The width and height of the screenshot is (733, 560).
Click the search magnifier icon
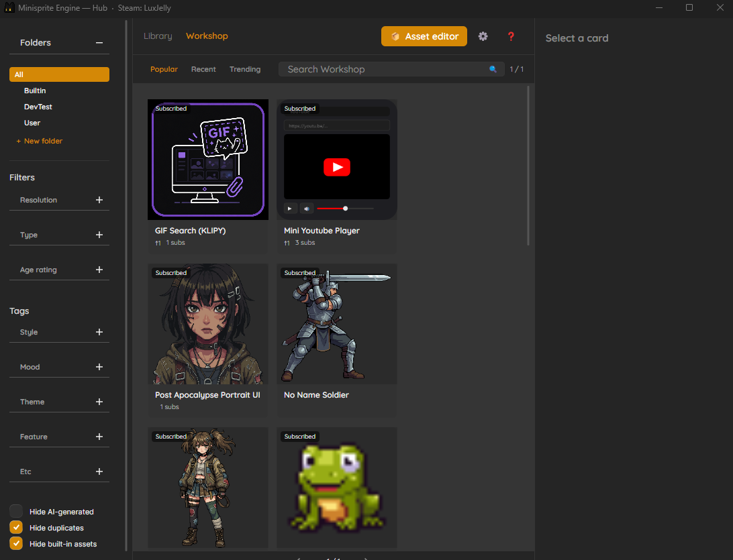tap(493, 69)
